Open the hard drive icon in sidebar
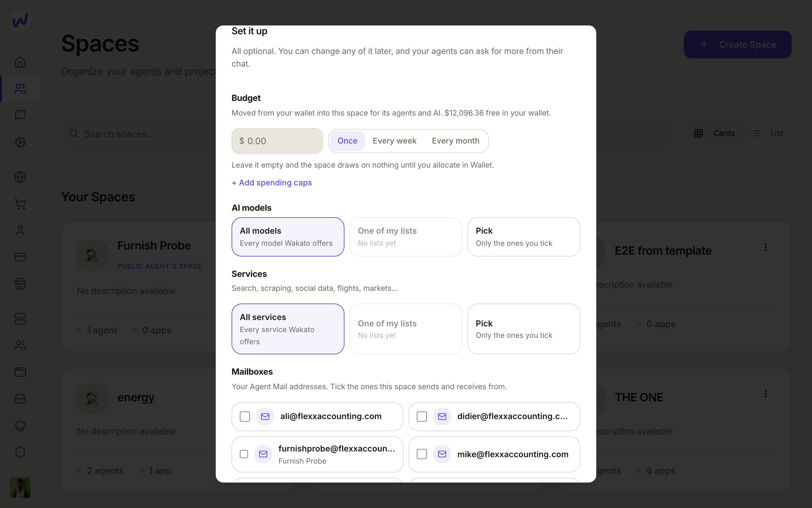The width and height of the screenshot is (812, 508). 20,399
